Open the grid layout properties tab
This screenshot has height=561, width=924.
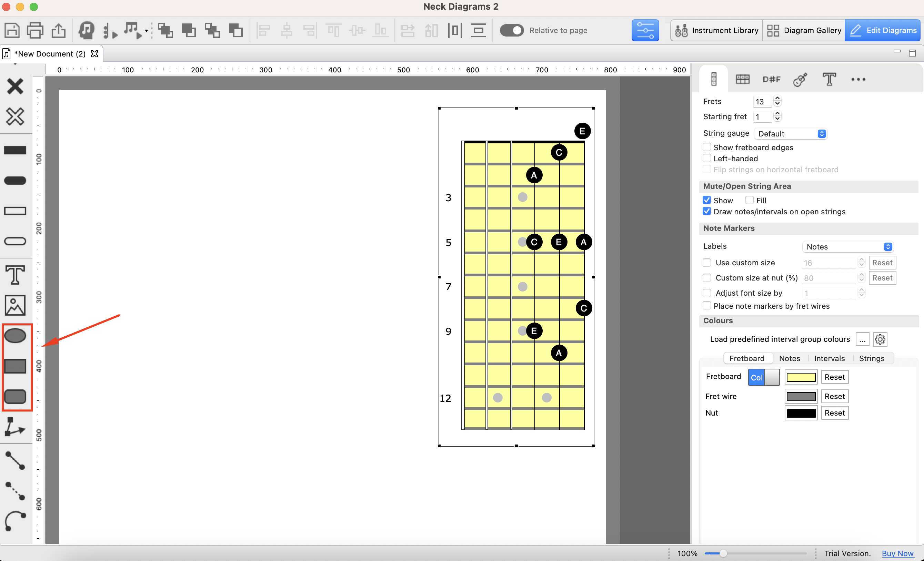pyautogui.click(x=742, y=79)
